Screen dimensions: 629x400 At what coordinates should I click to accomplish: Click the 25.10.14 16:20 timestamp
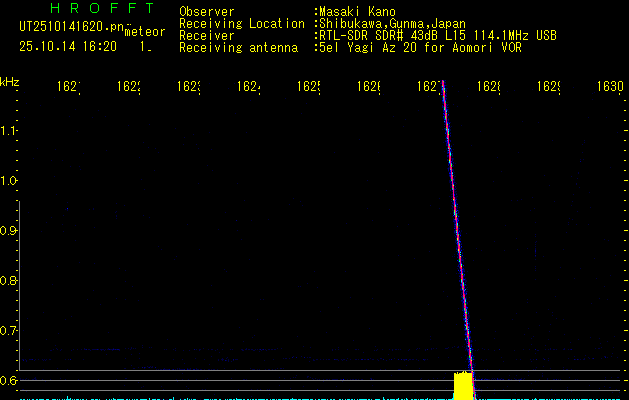[68, 46]
